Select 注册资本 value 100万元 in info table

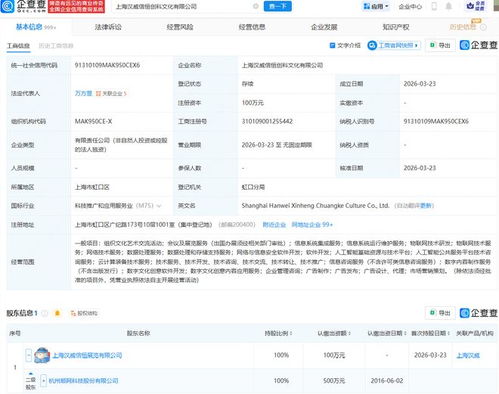tap(253, 103)
